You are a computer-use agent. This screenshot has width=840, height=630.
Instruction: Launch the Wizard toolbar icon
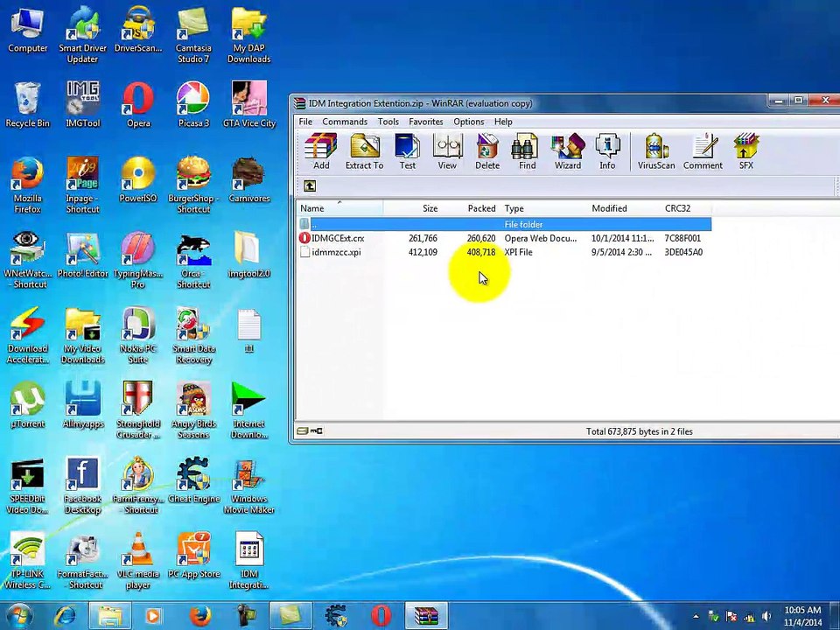tap(567, 150)
